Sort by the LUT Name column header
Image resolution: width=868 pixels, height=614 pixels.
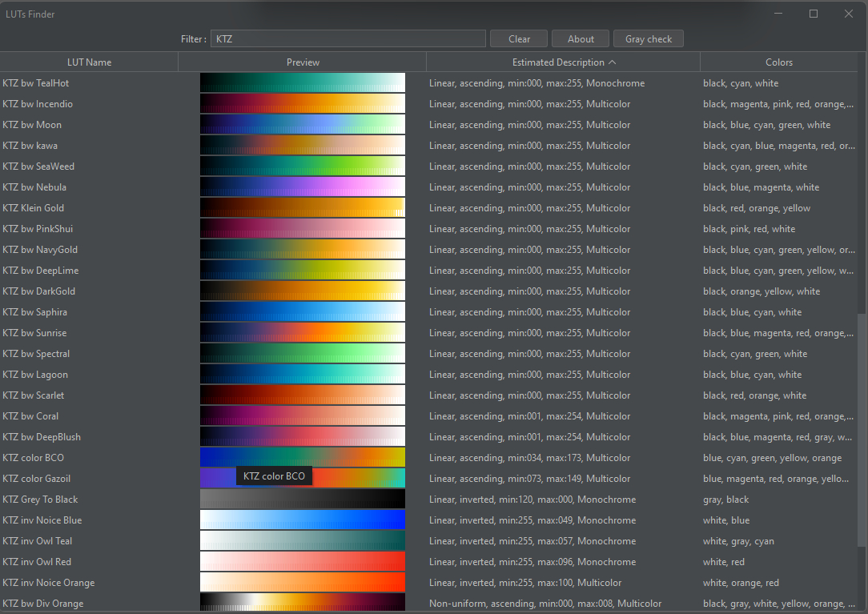[88, 62]
